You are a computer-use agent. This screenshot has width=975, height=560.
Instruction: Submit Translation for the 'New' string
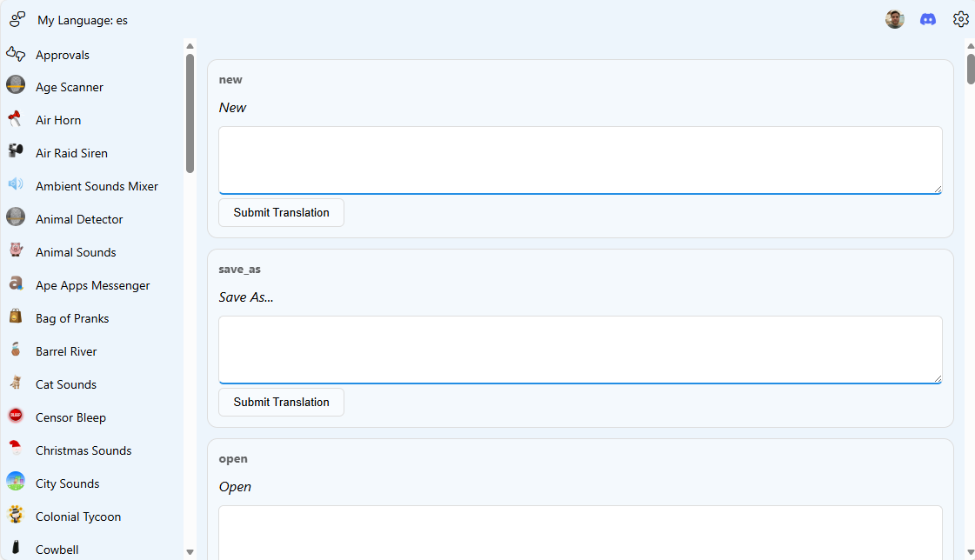click(x=281, y=212)
